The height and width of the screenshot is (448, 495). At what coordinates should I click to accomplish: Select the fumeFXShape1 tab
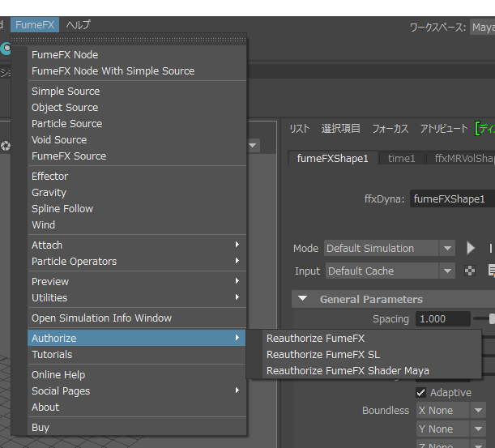[x=332, y=158]
